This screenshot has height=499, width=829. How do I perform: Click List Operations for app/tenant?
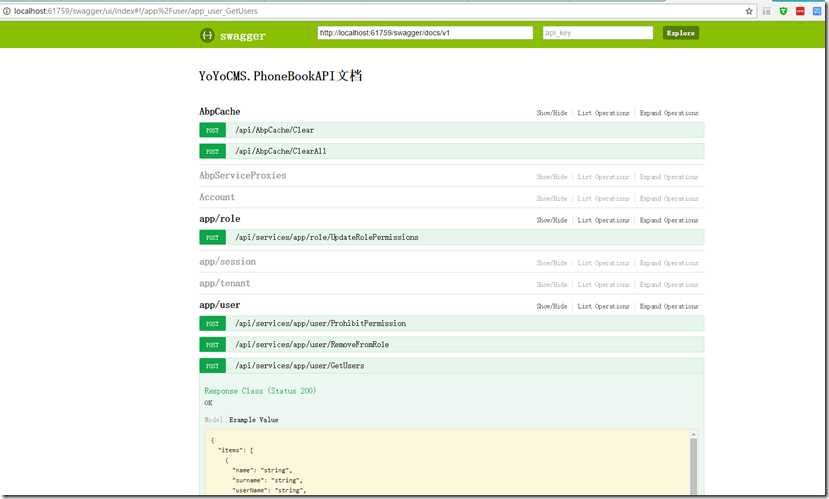coord(603,285)
